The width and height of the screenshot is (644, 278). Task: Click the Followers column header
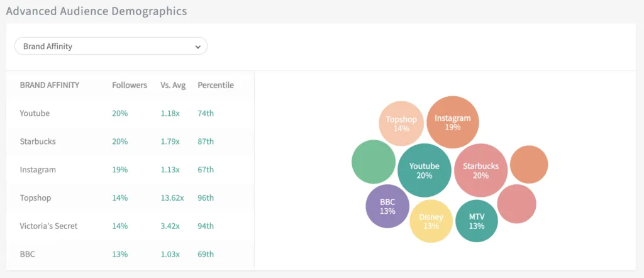pyautogui.click(x=130, y=85)
